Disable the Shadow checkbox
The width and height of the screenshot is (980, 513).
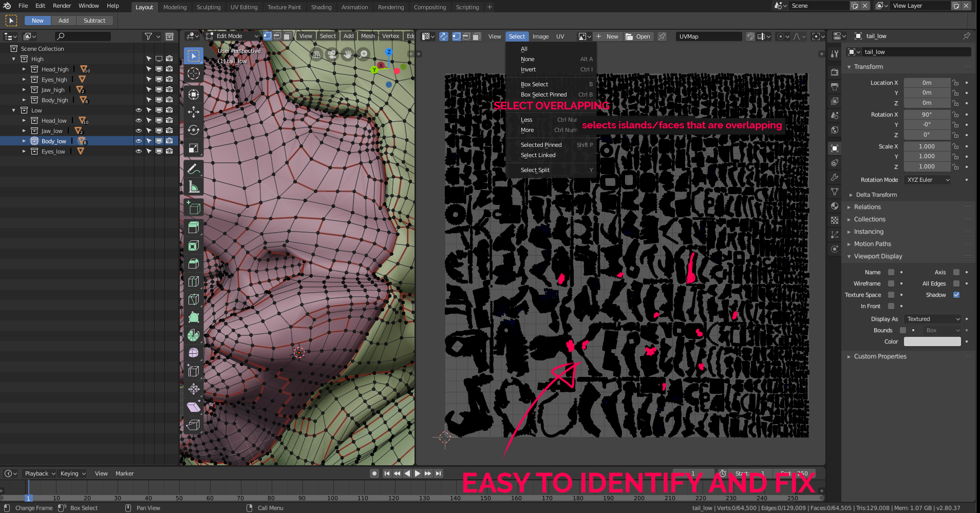956,295
